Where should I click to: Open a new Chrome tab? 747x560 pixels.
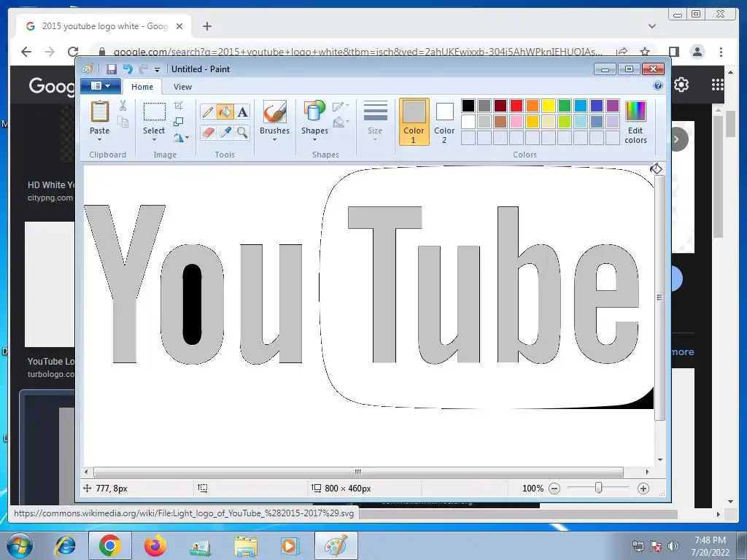click(206, 26)
